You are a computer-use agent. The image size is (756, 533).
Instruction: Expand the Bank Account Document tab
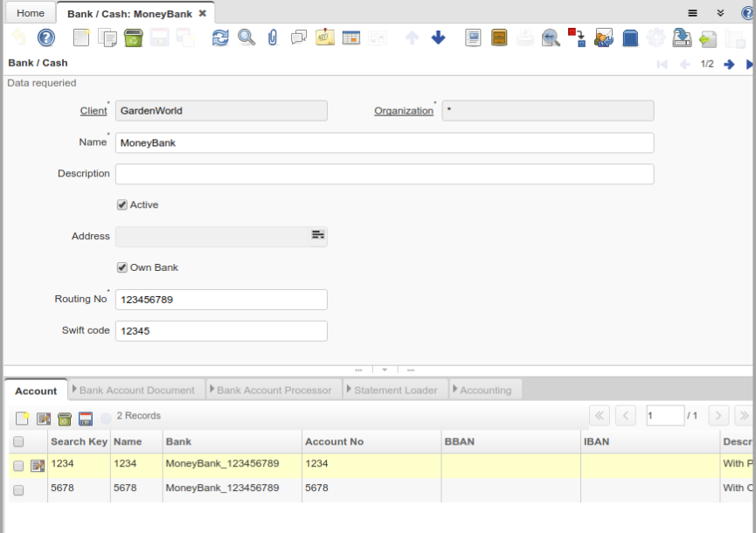[x=137, y=390]
